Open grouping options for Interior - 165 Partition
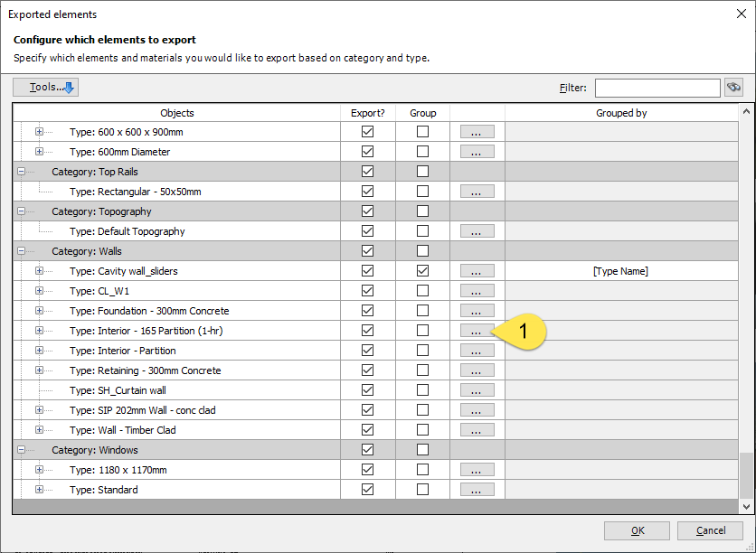The width and height of the screenshot is (756, 553). (477, 331)
